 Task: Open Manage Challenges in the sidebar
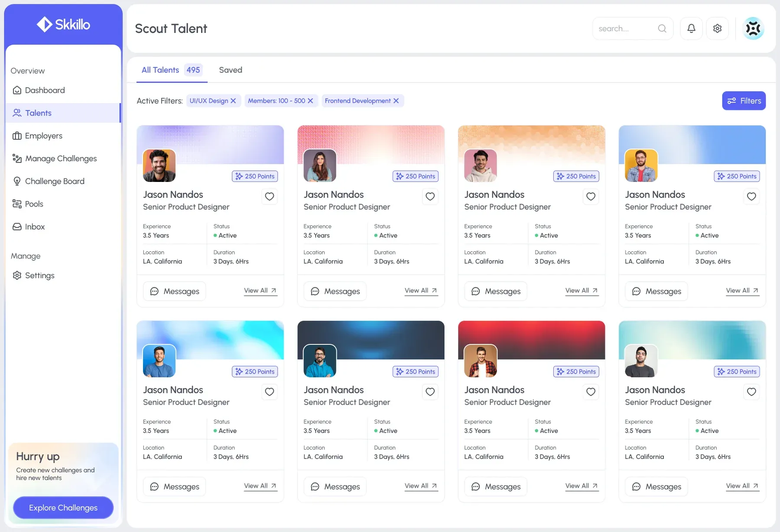coord(63,159)
